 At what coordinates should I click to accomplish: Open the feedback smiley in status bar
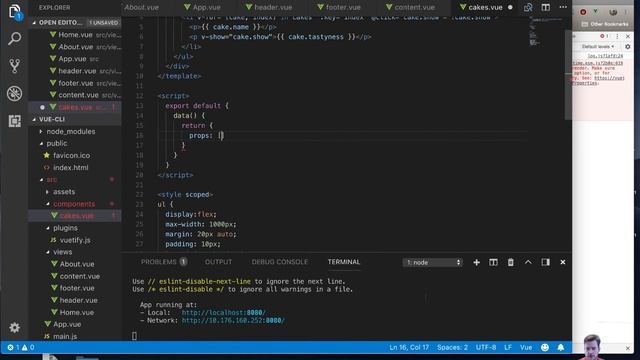(544, 347)
